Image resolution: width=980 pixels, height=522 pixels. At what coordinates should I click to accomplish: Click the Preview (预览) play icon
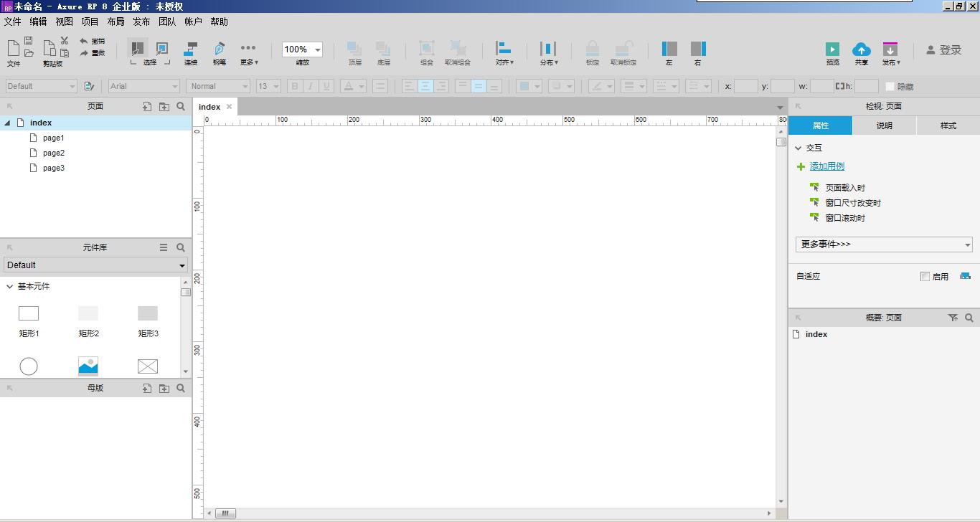point(832,49)
